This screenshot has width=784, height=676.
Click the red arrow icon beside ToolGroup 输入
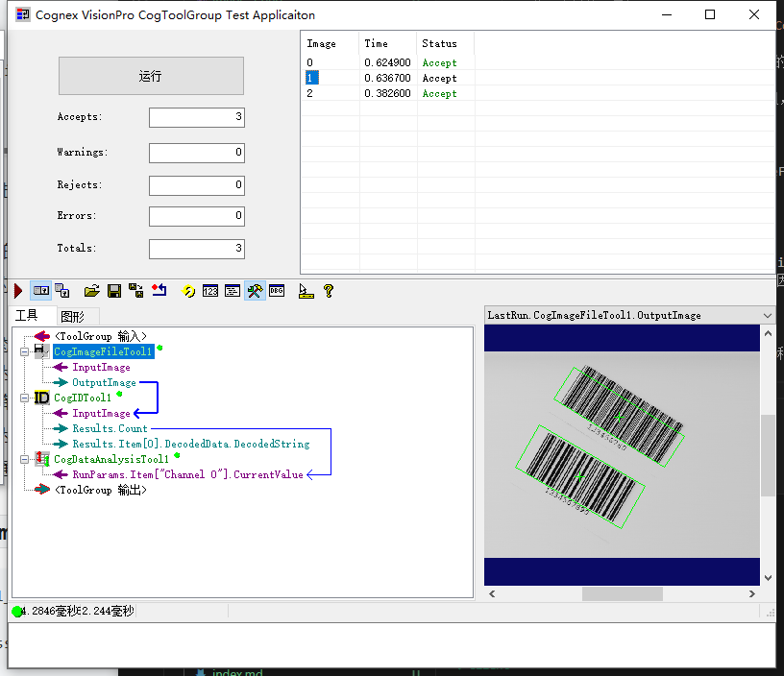pos(42,336)
